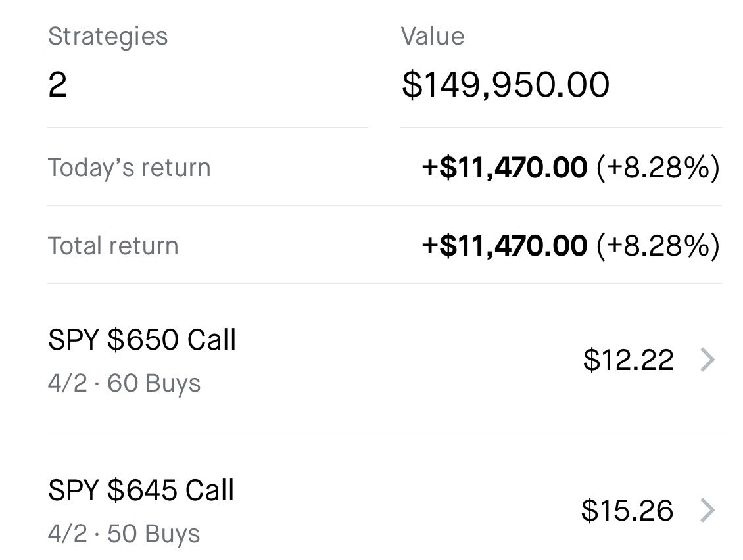Tap Total return +$11,470.00 amount
This screenshot has height=560, width=743.
(504, 246)
